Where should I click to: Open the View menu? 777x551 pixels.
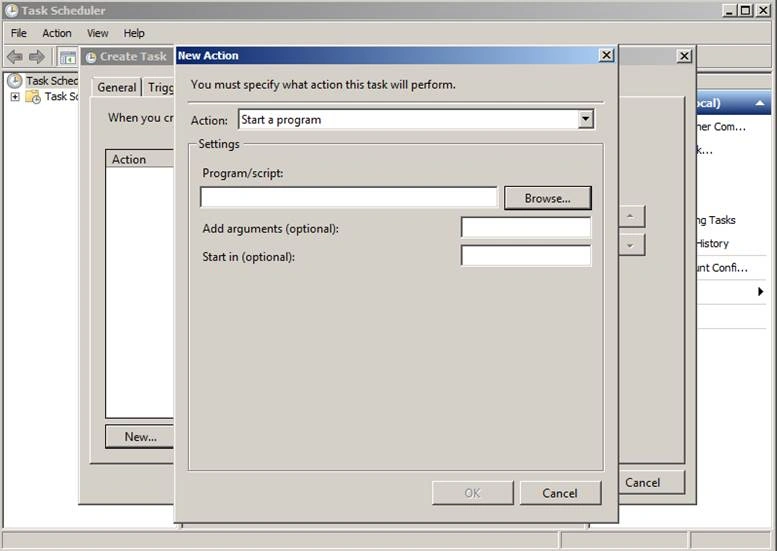coord(98,33)
